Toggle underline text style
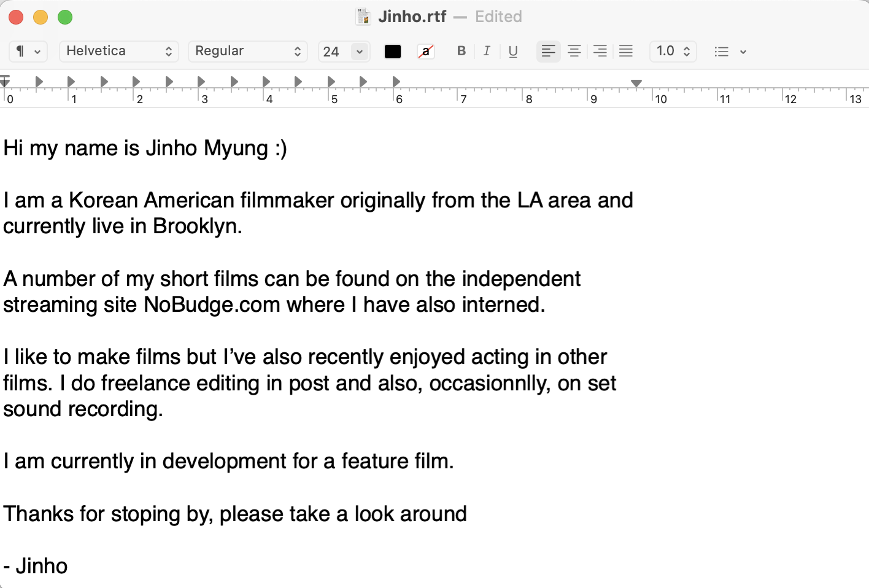The image size is (869, 588). pyautogui.click(x=513, y=51)
